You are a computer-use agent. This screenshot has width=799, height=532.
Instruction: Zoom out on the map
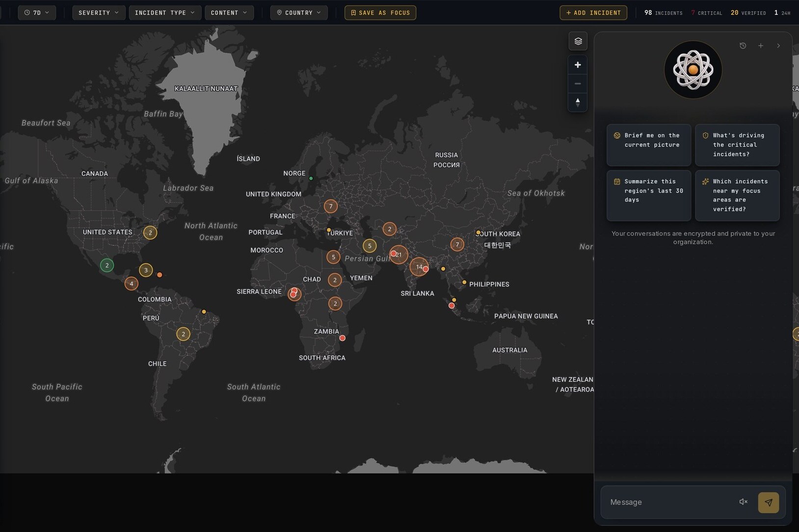coord(578,83)
